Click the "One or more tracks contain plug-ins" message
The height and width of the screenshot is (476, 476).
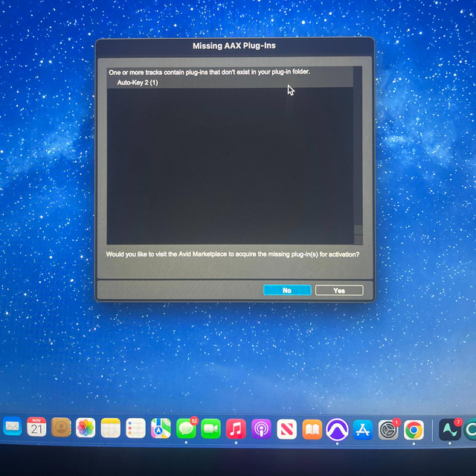[209, 72]
